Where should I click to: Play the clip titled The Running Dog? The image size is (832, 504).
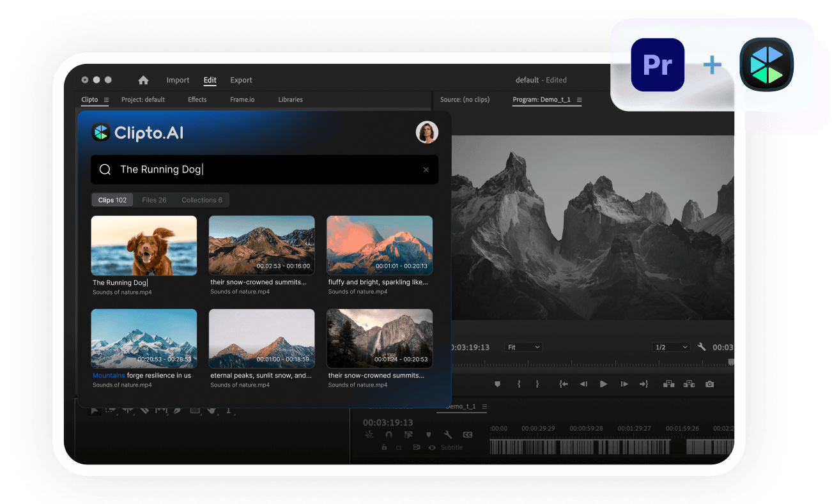coord(144,245)
